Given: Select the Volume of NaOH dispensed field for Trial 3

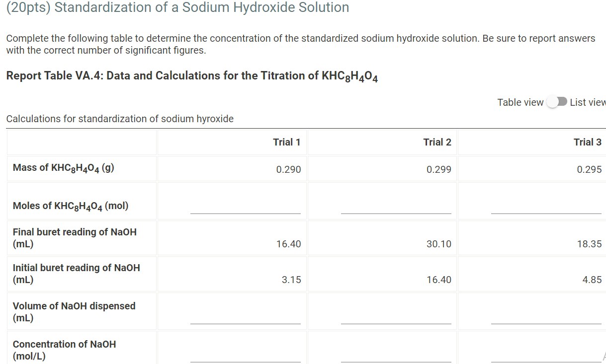Looking at the screenshot, I should coord(546,323).
